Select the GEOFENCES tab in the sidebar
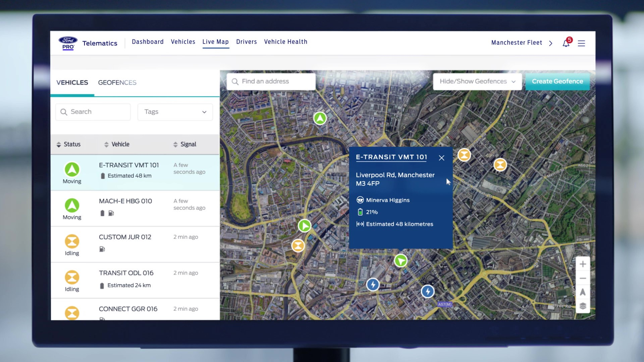644x362 pixels. (x=117, y=82)
